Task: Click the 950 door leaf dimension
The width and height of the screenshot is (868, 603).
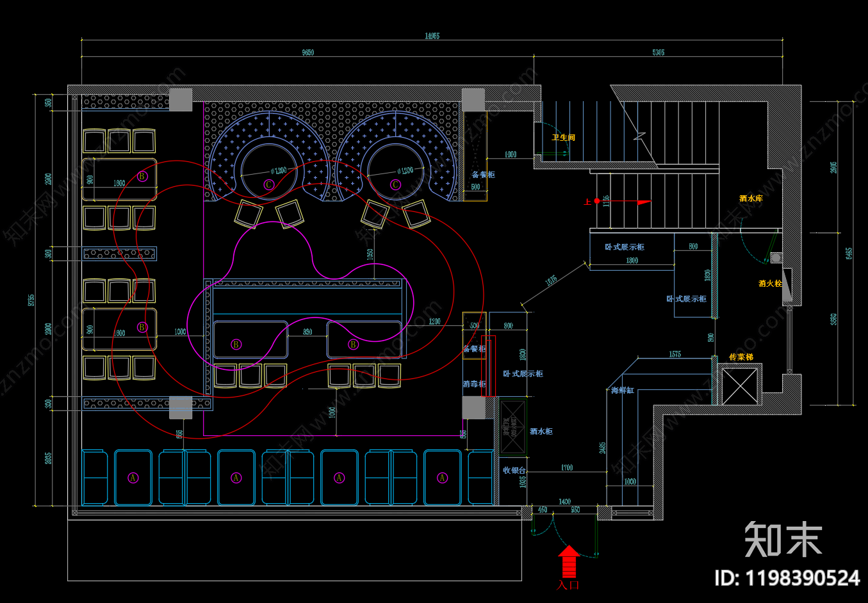Action: pos(575,510)
